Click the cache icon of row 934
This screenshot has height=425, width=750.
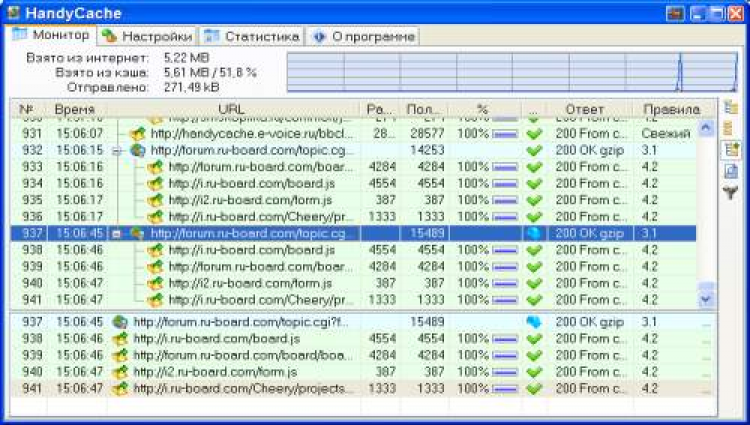tap(155, 184)
